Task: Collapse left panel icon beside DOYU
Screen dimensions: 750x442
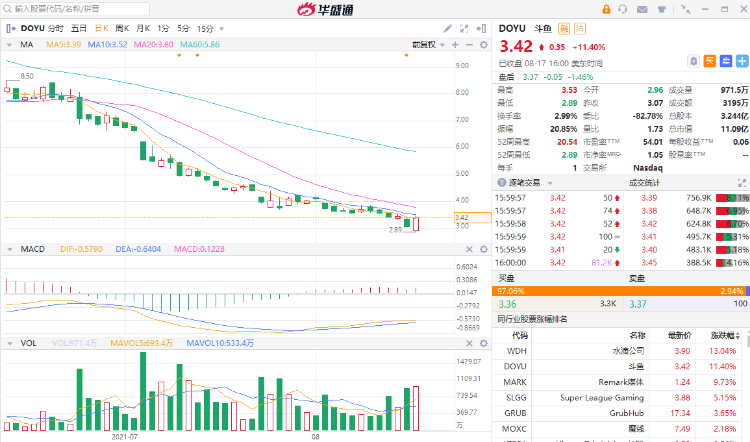Action: 11,29
